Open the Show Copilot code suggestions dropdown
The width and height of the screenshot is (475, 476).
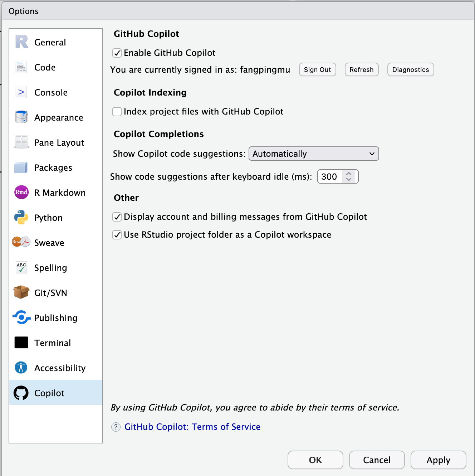313,154
